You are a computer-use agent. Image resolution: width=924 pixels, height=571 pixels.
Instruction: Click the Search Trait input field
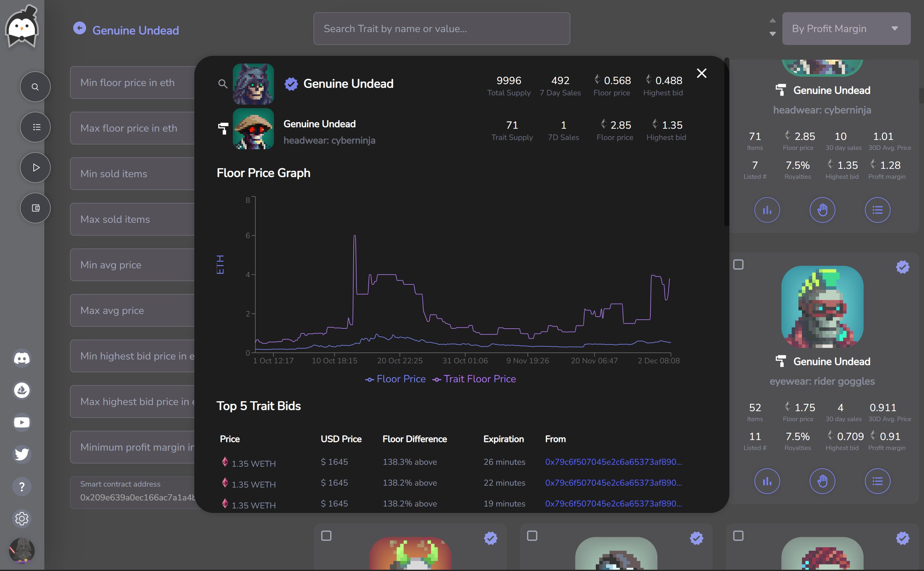click(441, 29)
